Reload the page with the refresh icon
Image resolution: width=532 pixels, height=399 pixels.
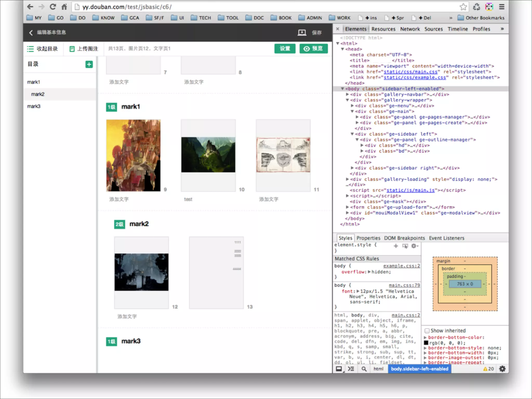tap(53, 7)
